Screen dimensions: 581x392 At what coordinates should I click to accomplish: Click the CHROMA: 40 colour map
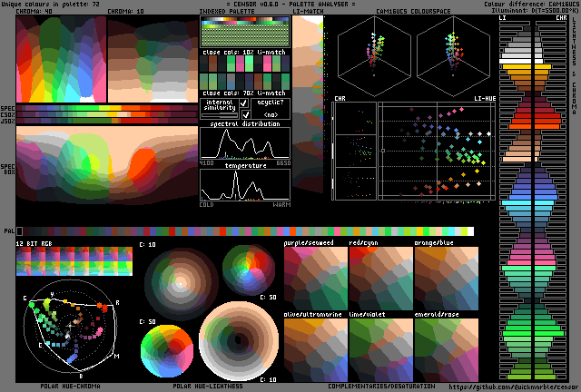[x=61, y=59]
